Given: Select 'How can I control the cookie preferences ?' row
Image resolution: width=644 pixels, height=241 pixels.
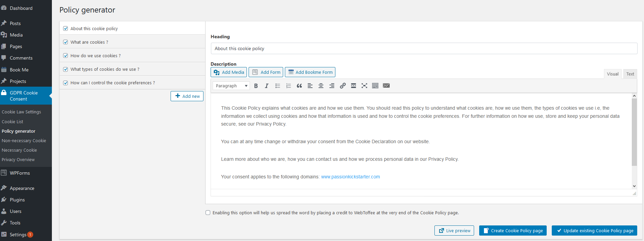Looking at the screenshot, I should [132, 83].
